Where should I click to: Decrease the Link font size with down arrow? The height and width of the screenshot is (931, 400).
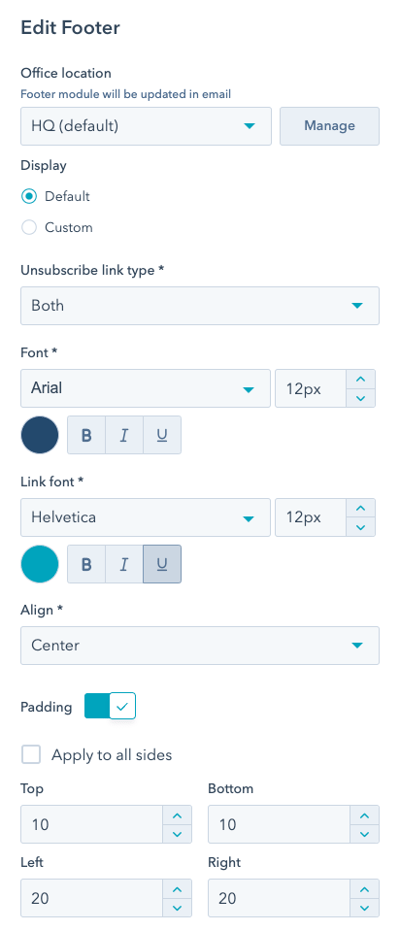click(361, 527)
